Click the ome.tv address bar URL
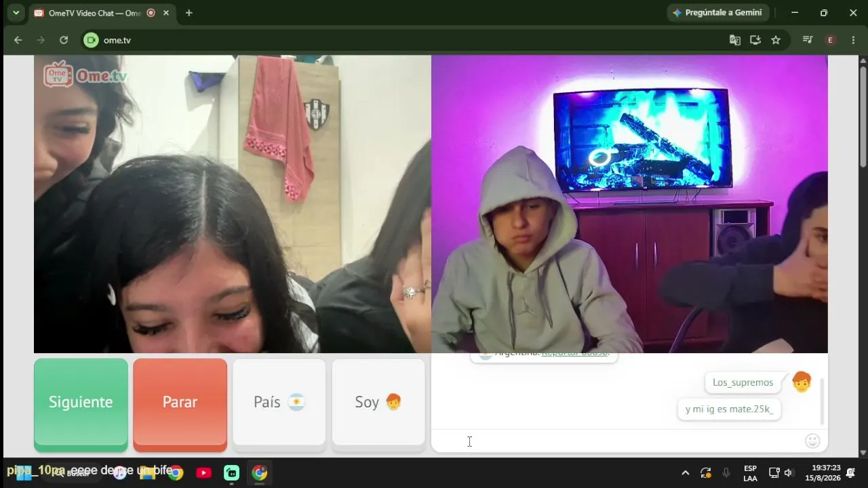Image resolution: width=868 pixels, height=488 pixels. [x=117, y=40]
